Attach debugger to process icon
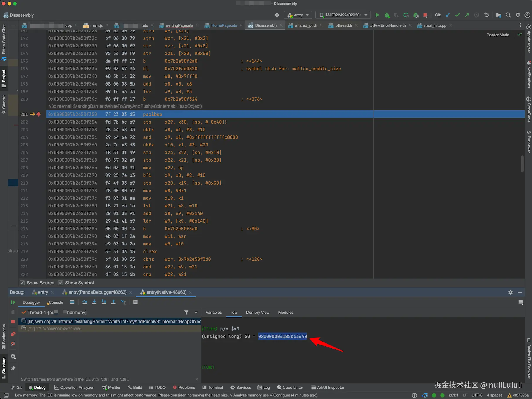Image resolution: width=532 pixels, height=399 pixels. pyautogui.click(x=416, y=15)
